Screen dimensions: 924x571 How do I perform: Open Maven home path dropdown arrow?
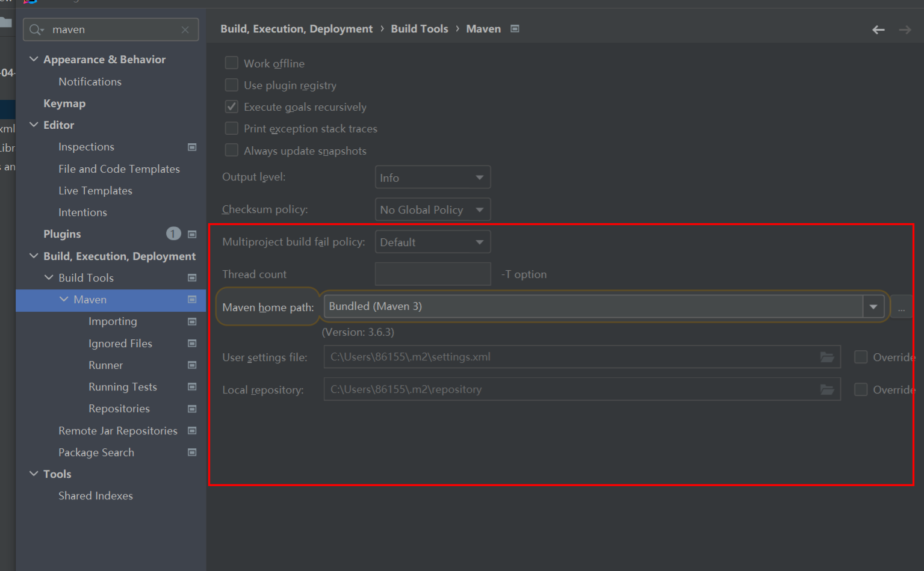[x=873, y=307]
